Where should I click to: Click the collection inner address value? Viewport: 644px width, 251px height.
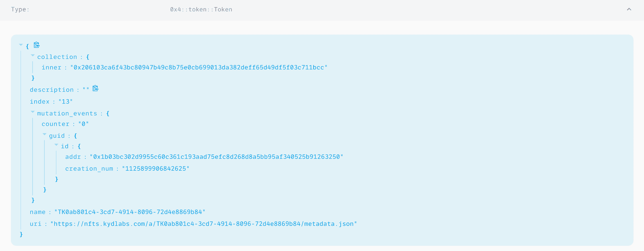(199, 67)
